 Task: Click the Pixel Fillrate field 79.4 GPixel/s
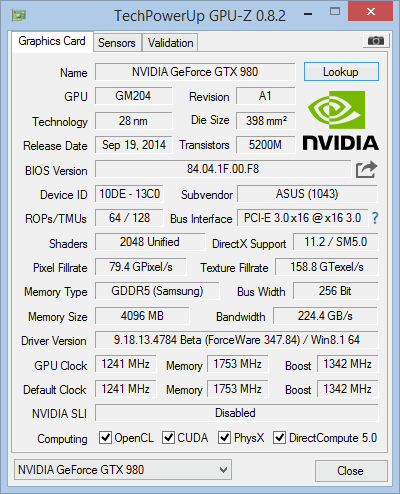[x=141, y=267]
